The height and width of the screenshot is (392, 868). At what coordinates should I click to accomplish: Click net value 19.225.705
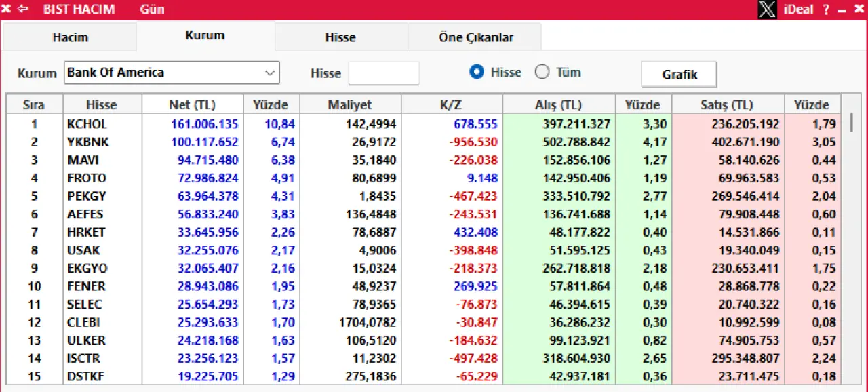pos(208,376)
